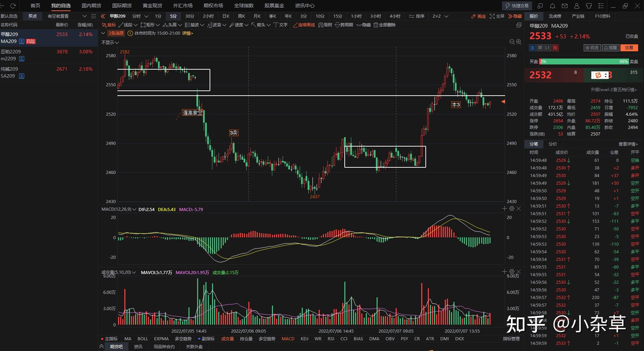Click the sheet icon next to SA209
644x351 pixels.
tap(21, 76)
